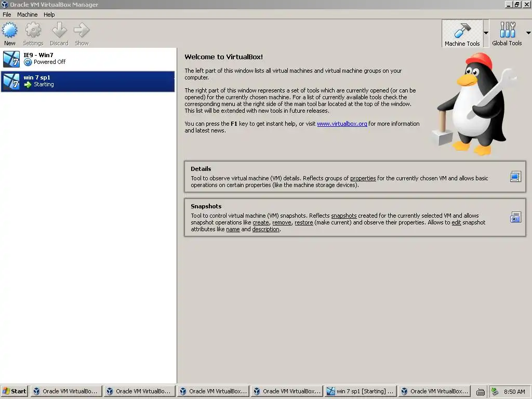The width and height of the screenshot is (532, 399).
Task: Click the network tray icon beside clock
Action: (x=495, y=392)
